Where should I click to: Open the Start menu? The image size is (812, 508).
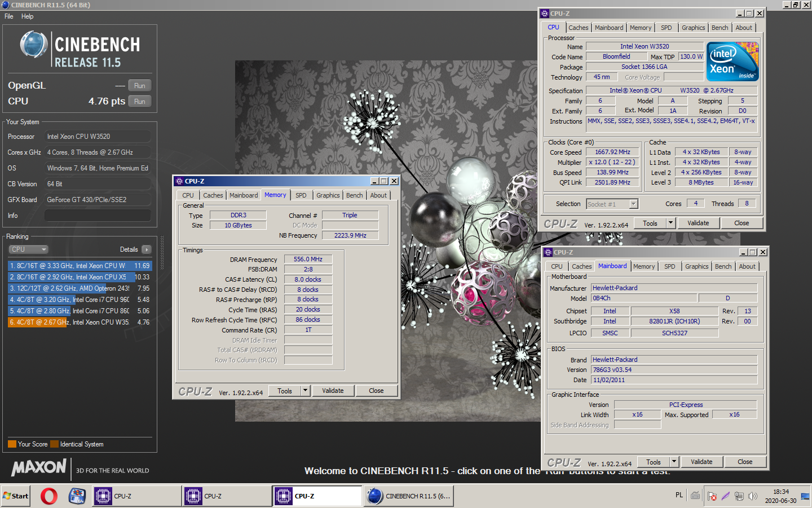click(x=15, y=496)
